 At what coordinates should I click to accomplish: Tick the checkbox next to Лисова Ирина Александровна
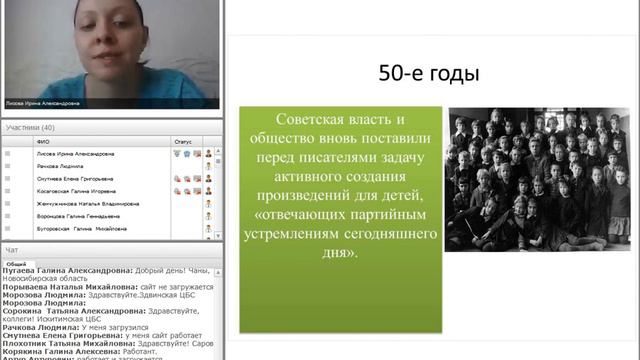click(7, 153)
